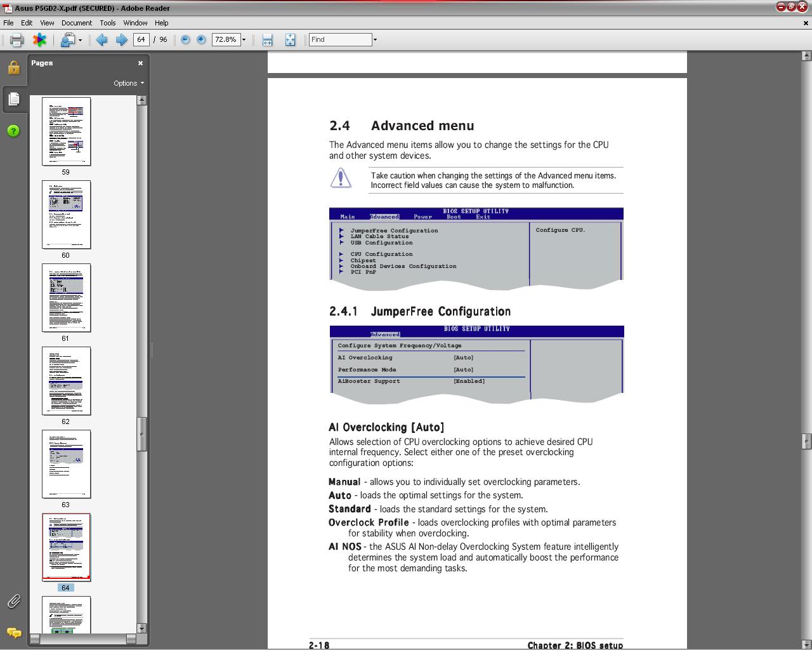Select page 62 thumbnail
This screenshot has width=812, height=650.
(66, 381)
